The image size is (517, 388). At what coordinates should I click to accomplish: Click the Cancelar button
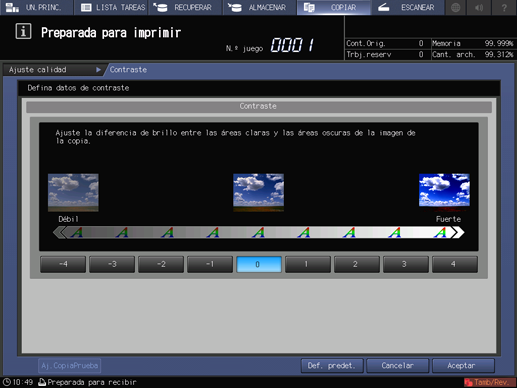pyautogui.click(x=397, y=366)
